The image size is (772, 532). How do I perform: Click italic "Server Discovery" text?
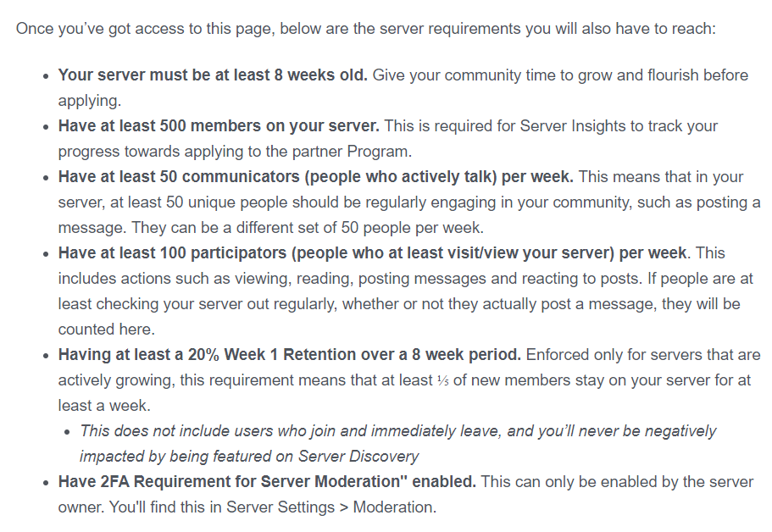pyautogui.click(x=359, y=457)
